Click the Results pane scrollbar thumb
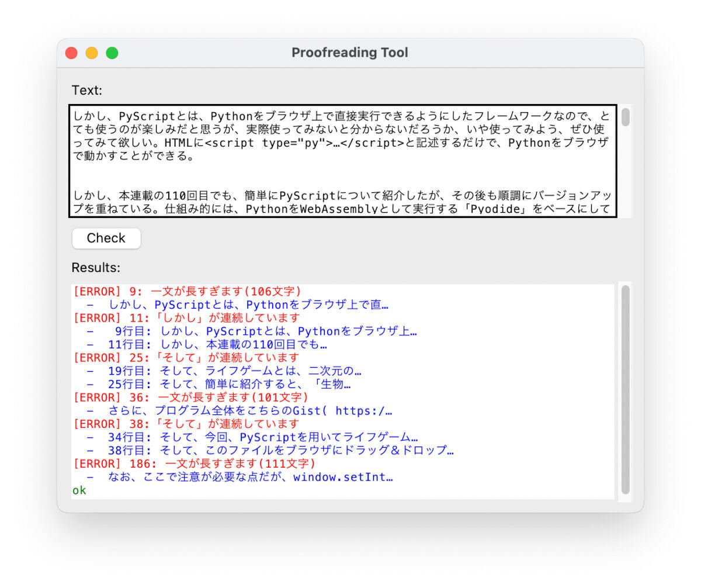The image size is (701, 588). (625, 390)
